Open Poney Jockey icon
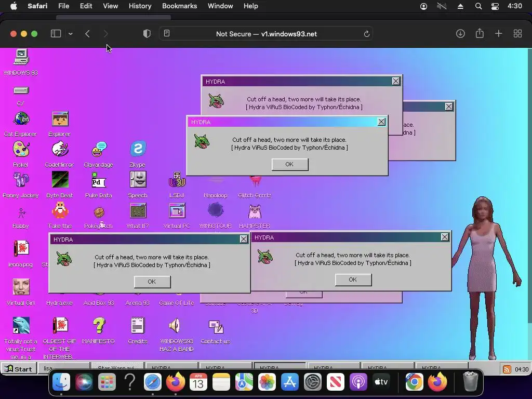 tap(21, 180)
